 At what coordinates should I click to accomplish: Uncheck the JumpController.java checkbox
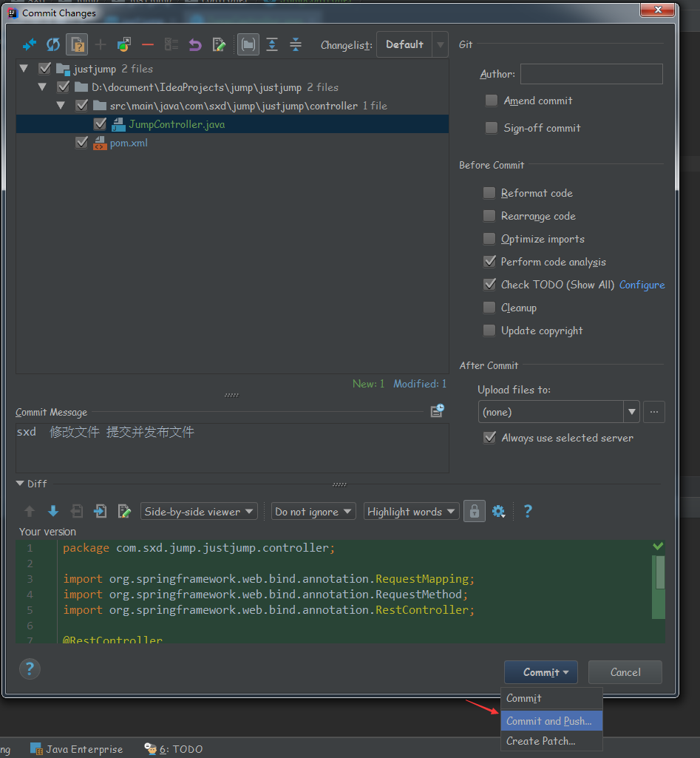click(x=100, y=124)
